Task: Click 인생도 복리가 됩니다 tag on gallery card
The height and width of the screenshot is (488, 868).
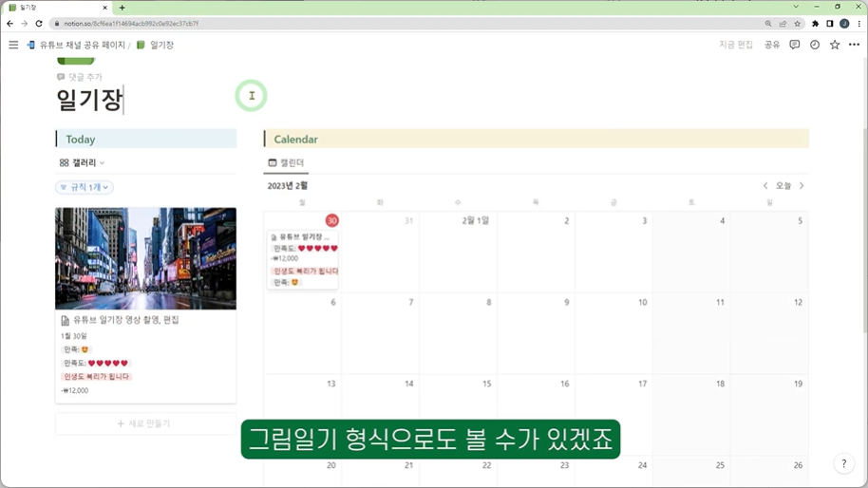Action: tap(96, 376)
